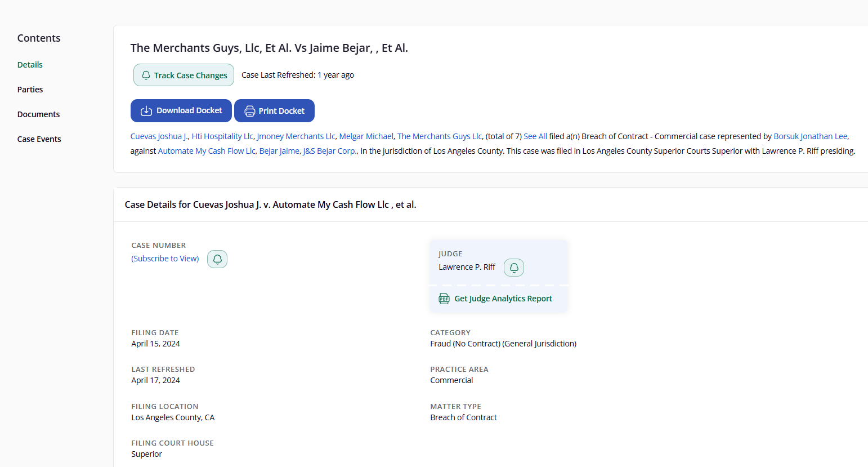
Task: Click the Track Case Changes button
Action: tap(184, 75)
